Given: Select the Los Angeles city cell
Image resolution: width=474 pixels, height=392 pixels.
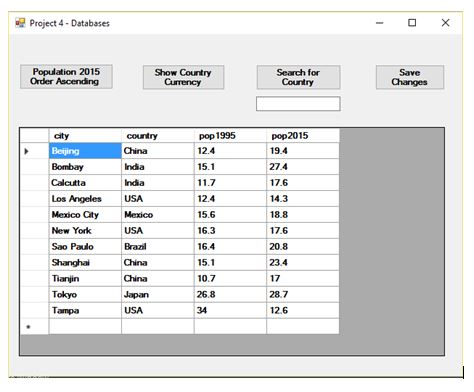Looking at the screenshot, I should (x=85, y=199).
